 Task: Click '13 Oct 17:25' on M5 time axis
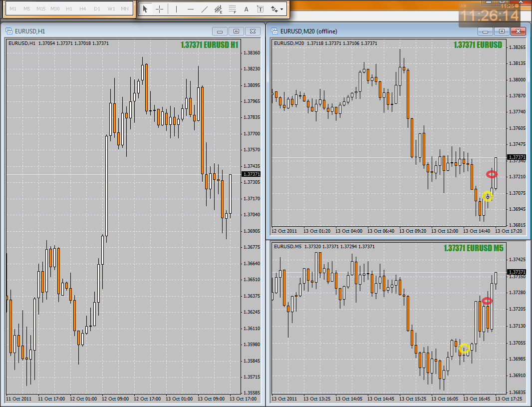point(508,399)
